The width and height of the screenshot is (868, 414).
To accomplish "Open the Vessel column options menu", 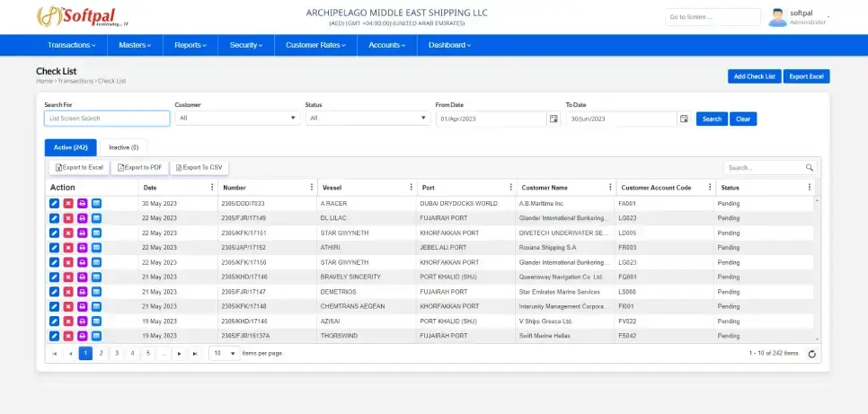I will pos(411,187).
